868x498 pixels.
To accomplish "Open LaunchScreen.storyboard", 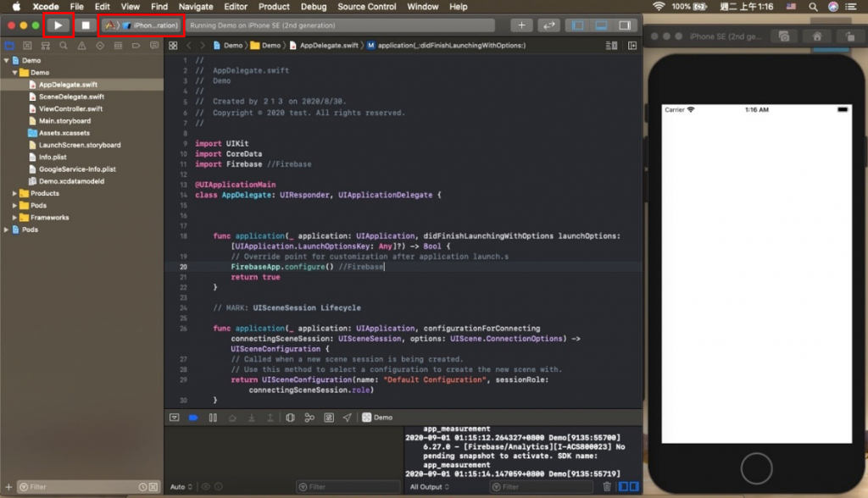I will 80,145.
